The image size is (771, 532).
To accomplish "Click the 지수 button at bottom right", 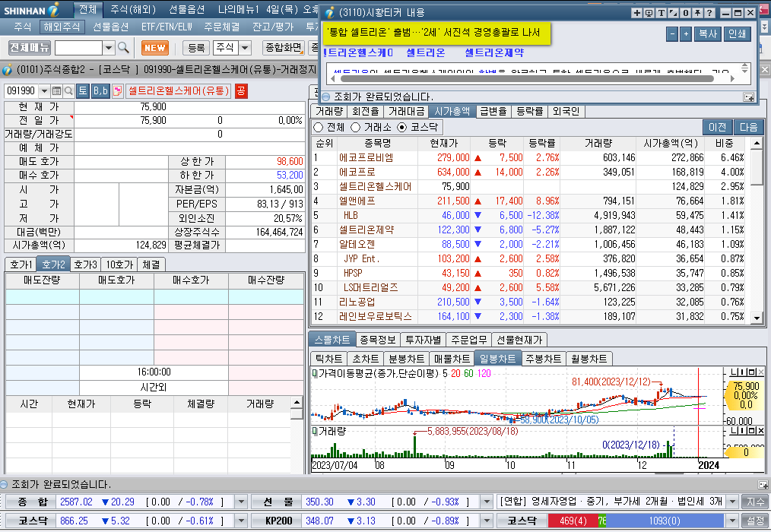I will (755, 502).
